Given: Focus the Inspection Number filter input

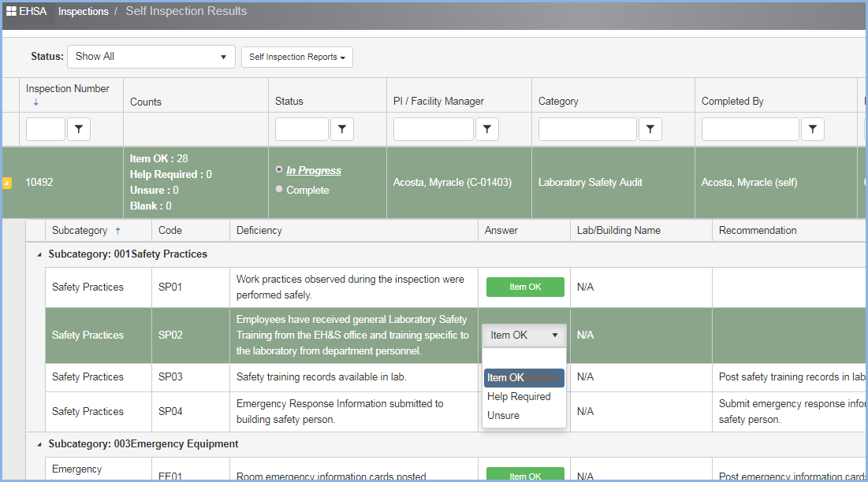Looking at the screenshot, I should [46, 129].
